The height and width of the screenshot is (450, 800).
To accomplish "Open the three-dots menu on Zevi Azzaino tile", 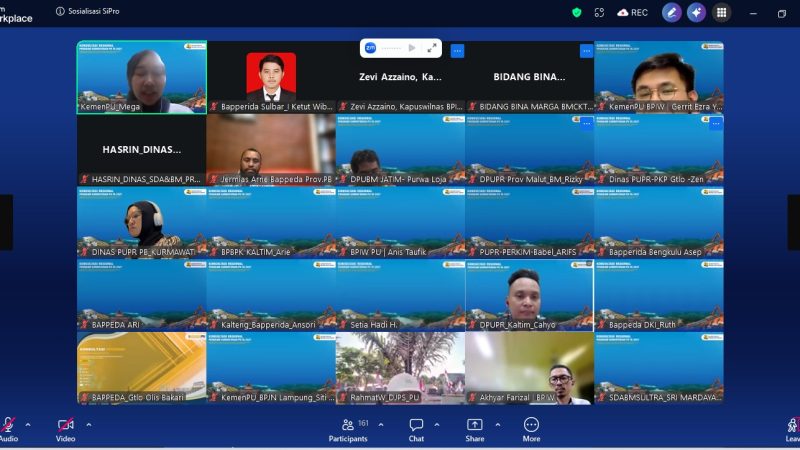I will (x=457, y=50).
